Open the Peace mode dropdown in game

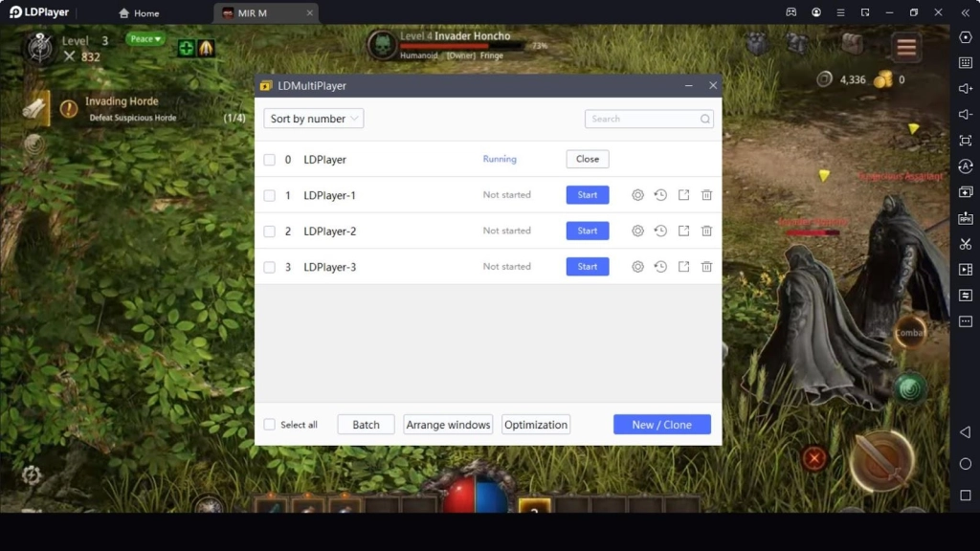[x=144, y=39]
